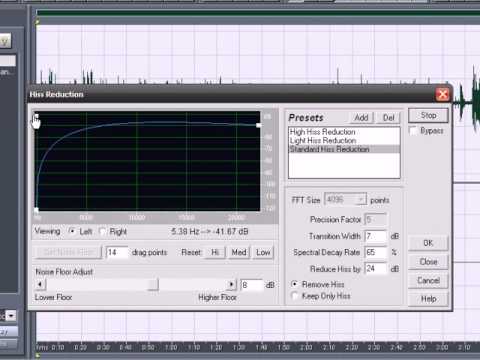
Task: Click the drag points number field
Action: (x=117, y=252)
